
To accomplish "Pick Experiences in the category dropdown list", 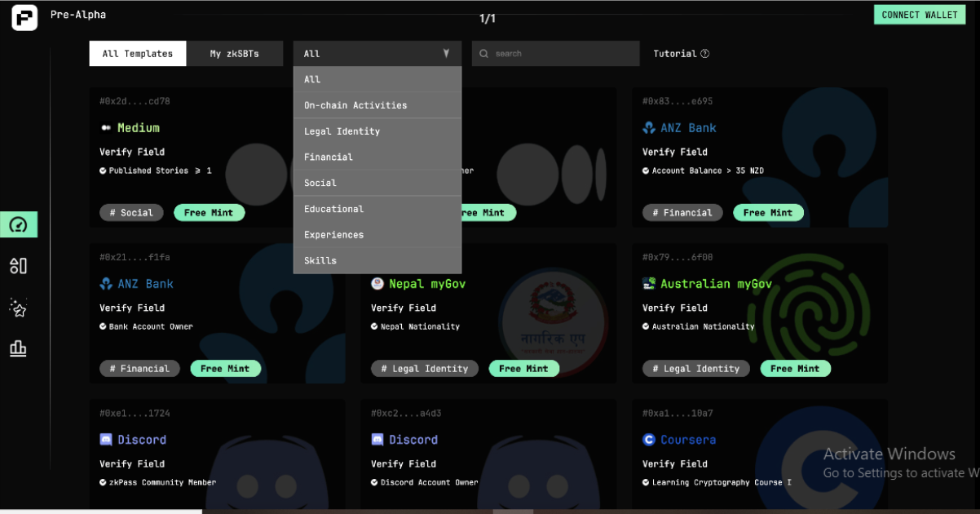I will coord(377,235).
